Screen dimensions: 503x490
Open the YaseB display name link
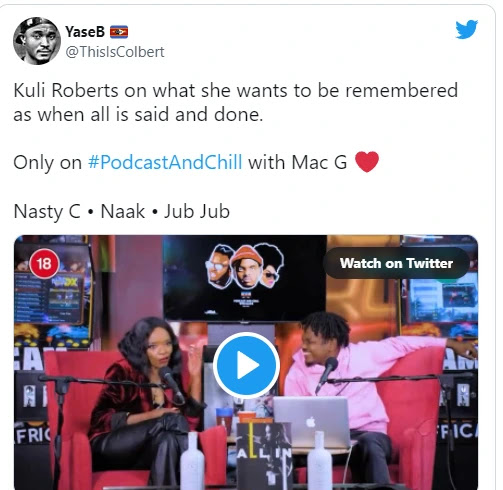pyautogui.click(x=85, y=32)
